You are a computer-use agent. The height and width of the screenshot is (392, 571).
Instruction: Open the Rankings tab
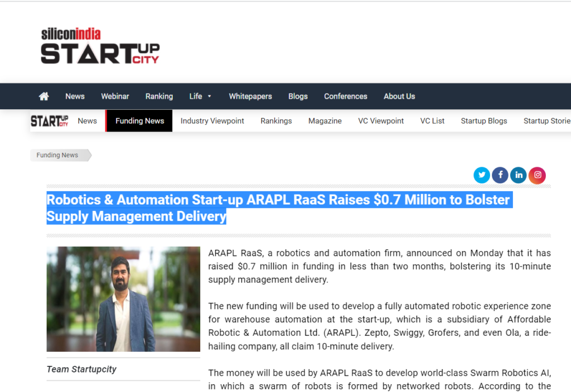(x=276, y=121)
